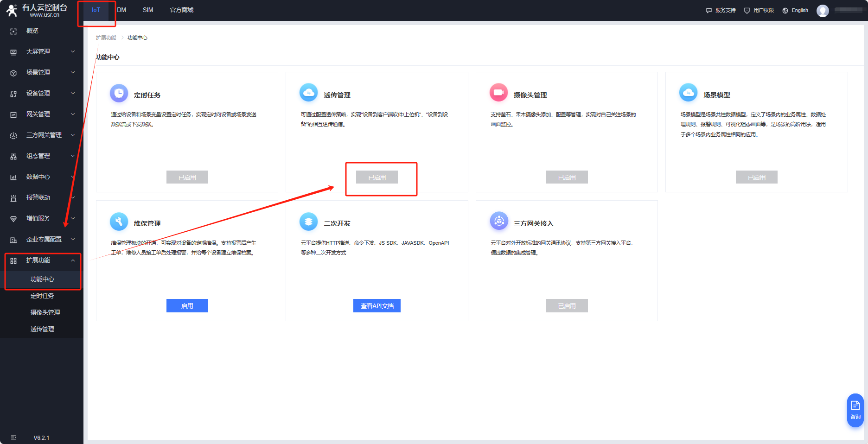Screen dimensions: 868x444
Task: Click the 场景模型 cloud icon
Action: pos(688,93)
